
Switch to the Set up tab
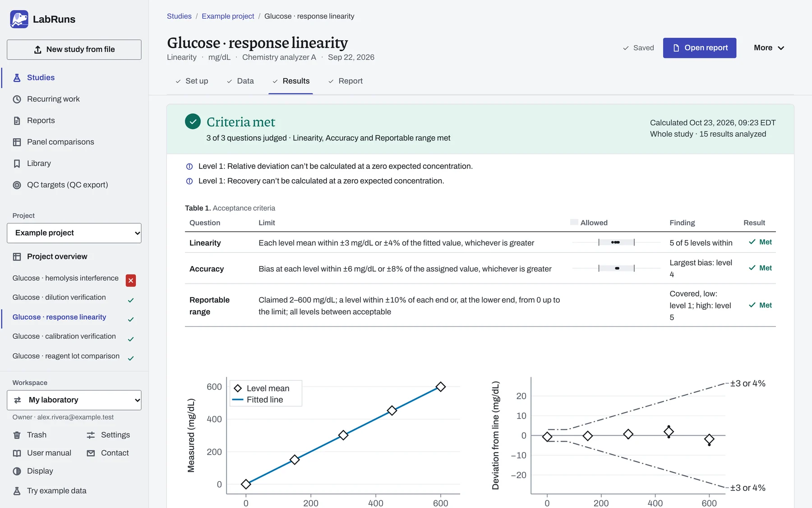pos(192,81)
